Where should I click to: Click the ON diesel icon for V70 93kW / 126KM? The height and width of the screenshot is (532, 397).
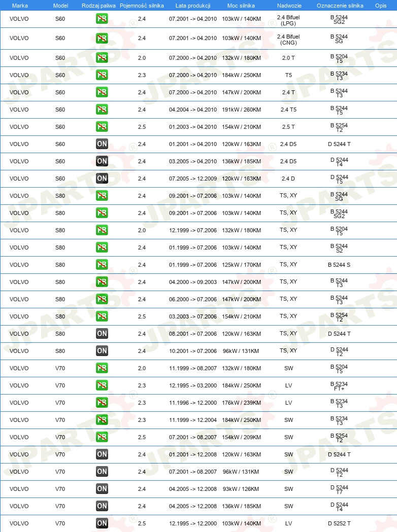tap(102, 489)
